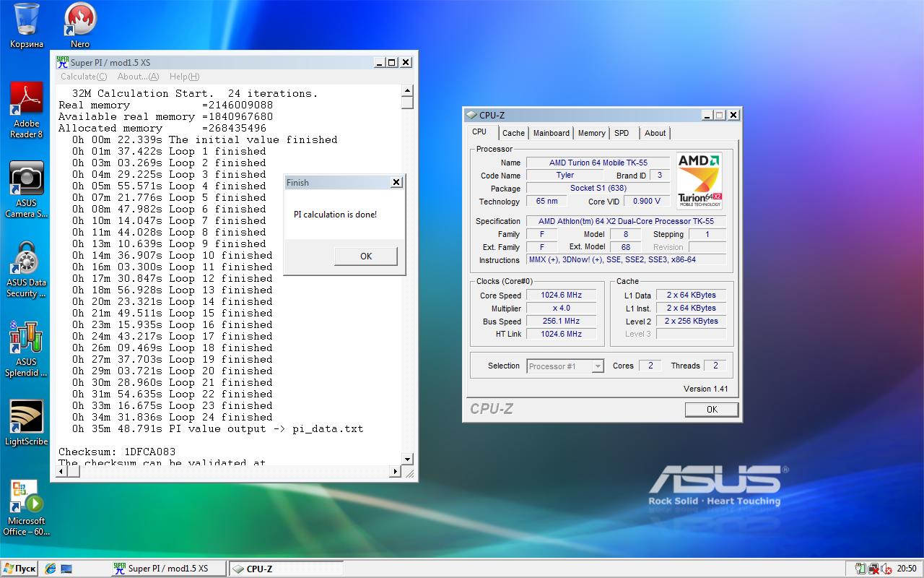Switch to Super PI taskbar button
924x578 pixels.
coord(168,569)
